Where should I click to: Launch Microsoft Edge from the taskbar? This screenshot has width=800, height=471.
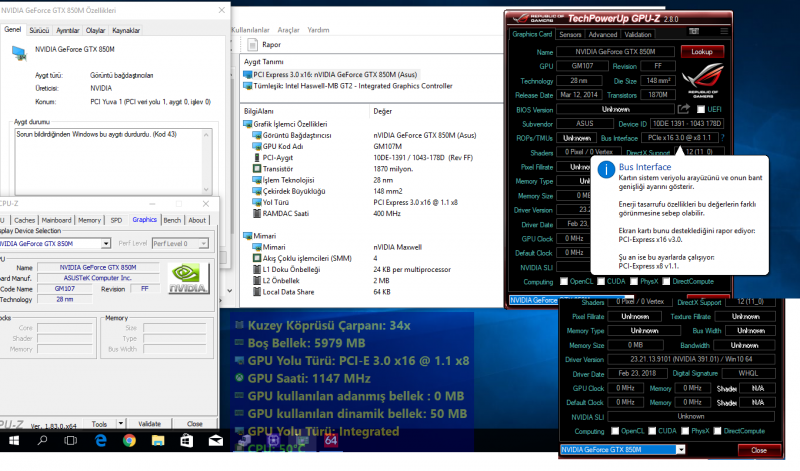coord(101,440)
